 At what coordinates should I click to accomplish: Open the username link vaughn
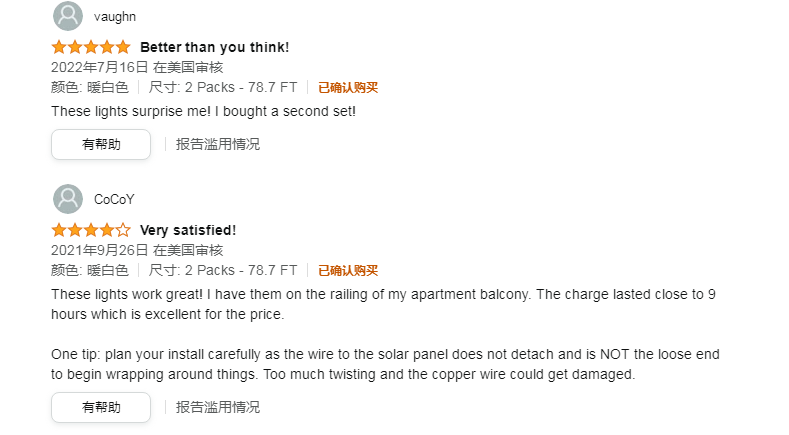[115, 17]
